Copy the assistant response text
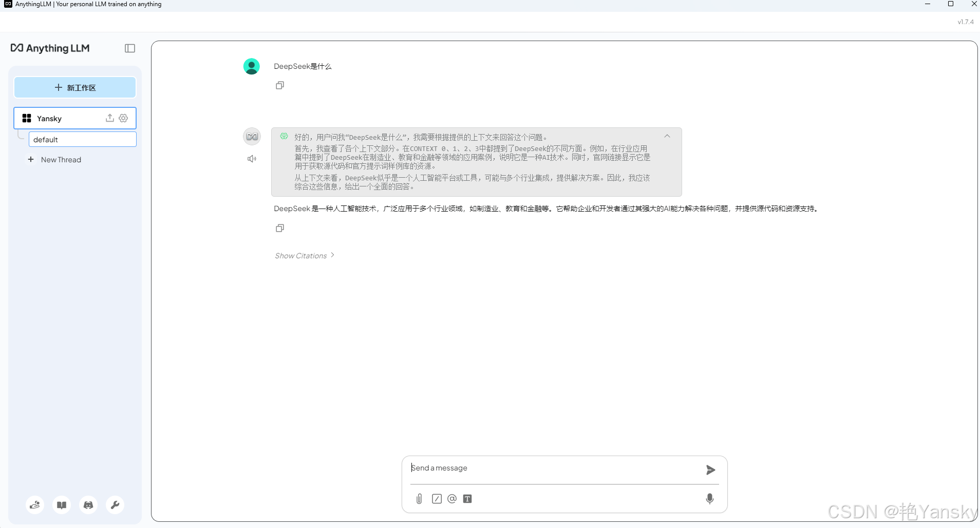The image size is (980, 528). click(x=280, y=228)
